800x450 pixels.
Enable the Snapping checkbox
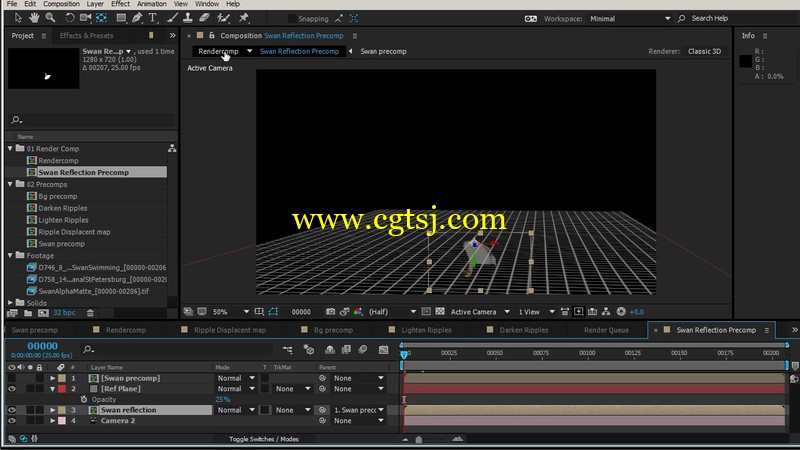click(292, 18)
